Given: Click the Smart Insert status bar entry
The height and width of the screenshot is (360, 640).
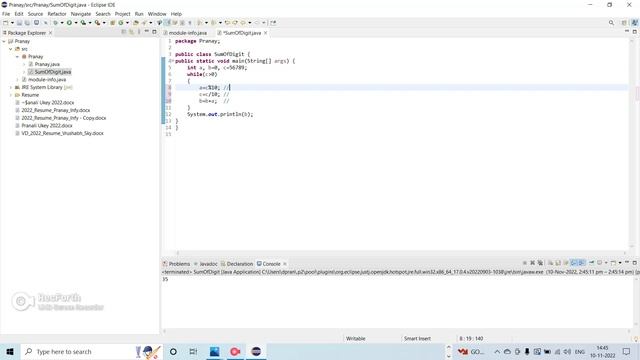Looking at the screenshot, I should (417, 338).
